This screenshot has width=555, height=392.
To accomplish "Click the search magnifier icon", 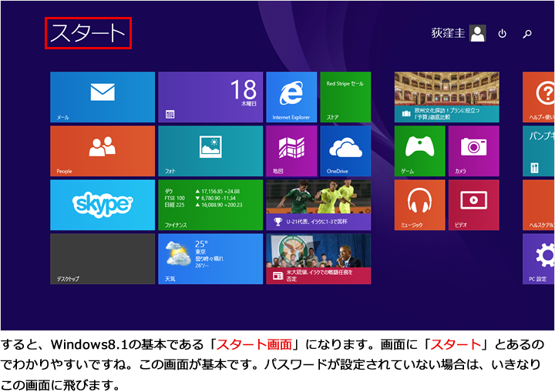I will pyautogui.click(x=527, y=34).
